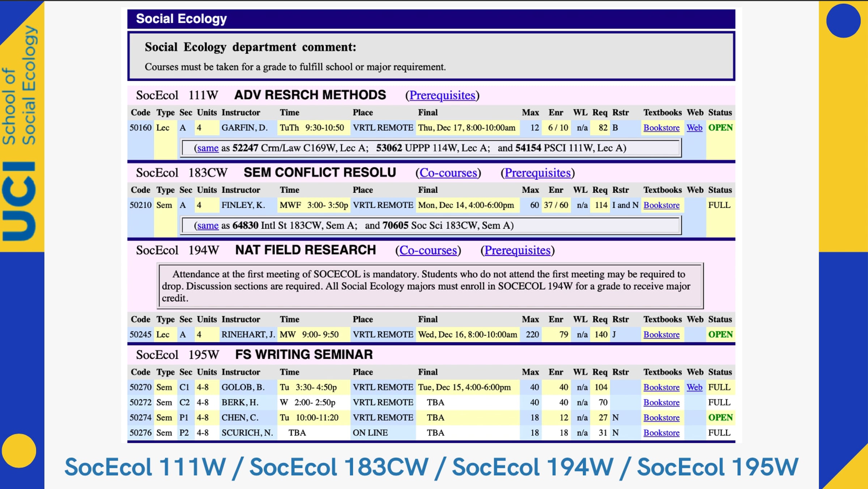This screenshot has height=489, width=868.
Task: Open Web link for GARFIN's lecture
Action: point(694,128)
